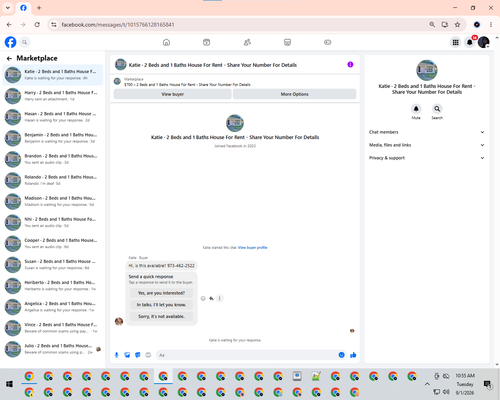Open Heriberto's house rental chat
Image resolution: width=500 pixels, height=400 pixels.
[x=53, y=286]
